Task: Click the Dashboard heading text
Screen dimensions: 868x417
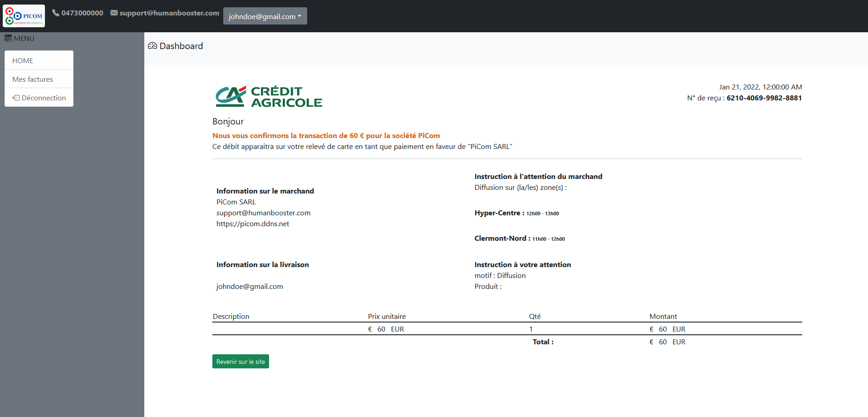Action: tap(181, 46)
